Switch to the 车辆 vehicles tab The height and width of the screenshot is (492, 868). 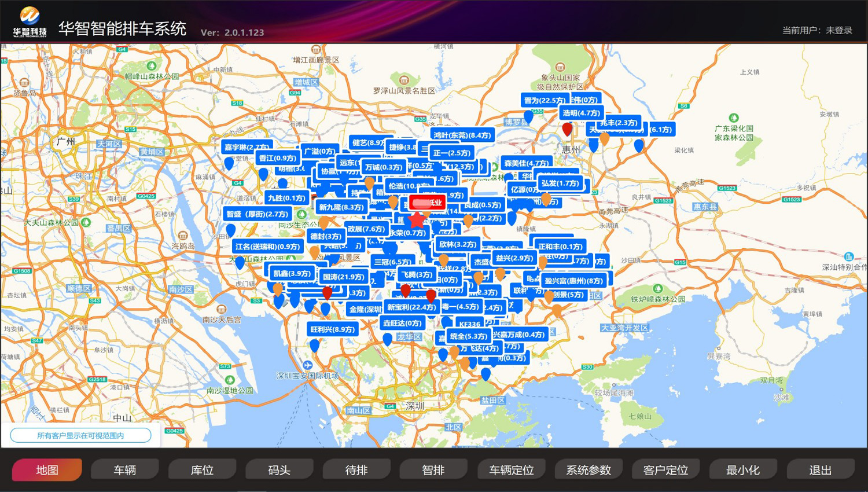(x=124, y=470)
